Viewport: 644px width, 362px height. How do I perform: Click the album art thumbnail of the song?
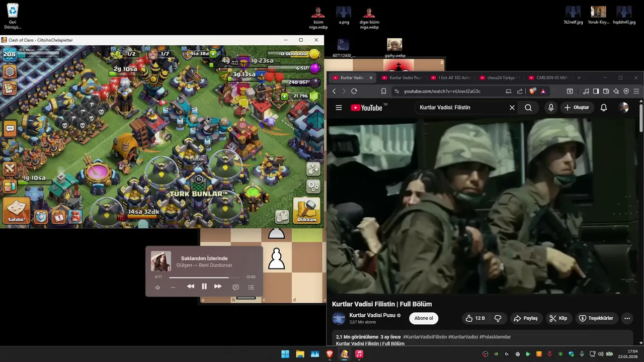160,261
